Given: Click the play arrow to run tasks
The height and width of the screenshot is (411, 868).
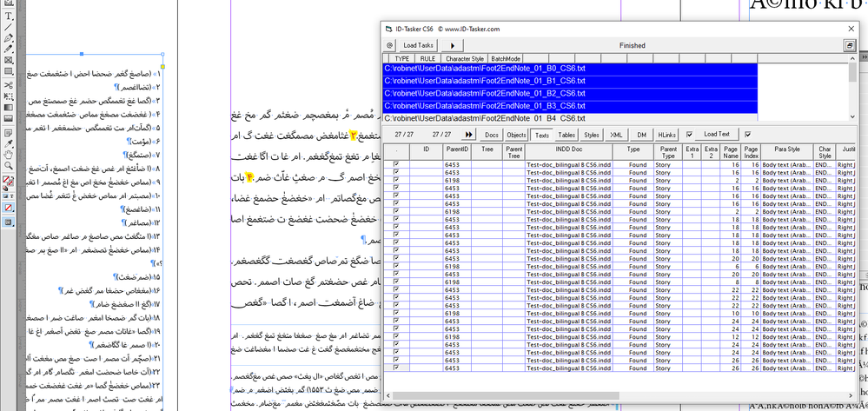Looking at the screenshot, I should coord(452,45).
